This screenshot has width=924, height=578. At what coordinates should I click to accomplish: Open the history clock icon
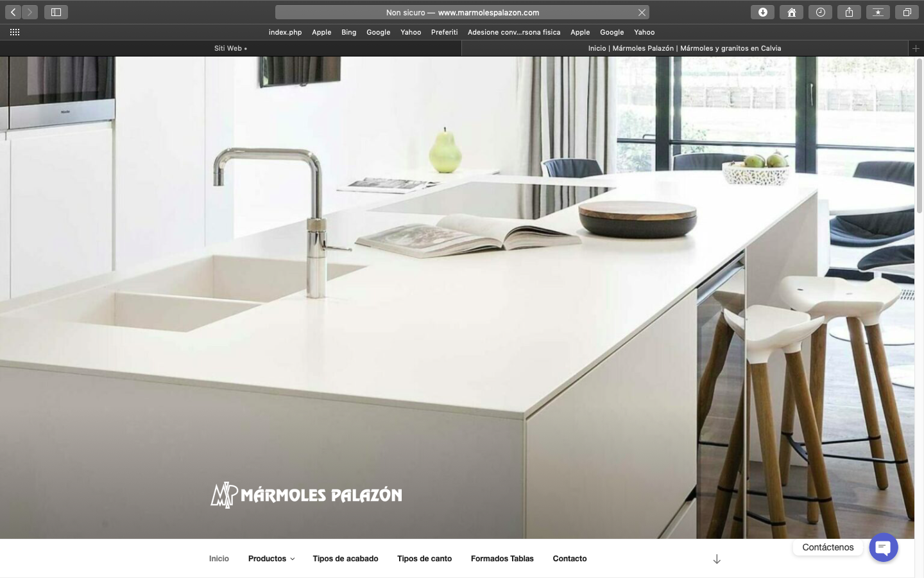820,12
